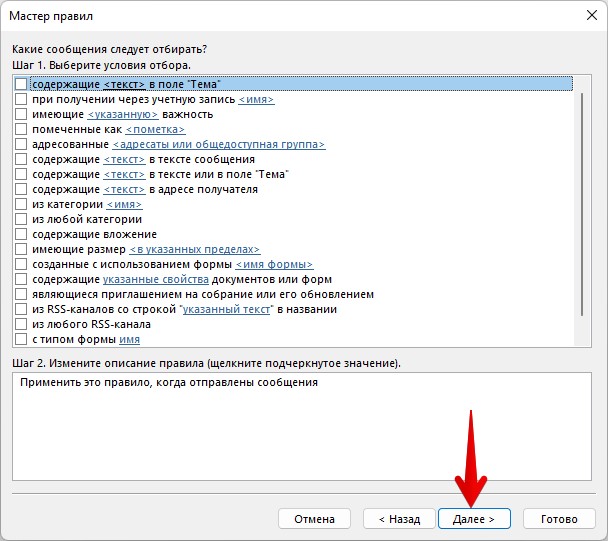Tick the 'имеющие <указанную> важность' checkbox

coord(21,114)
